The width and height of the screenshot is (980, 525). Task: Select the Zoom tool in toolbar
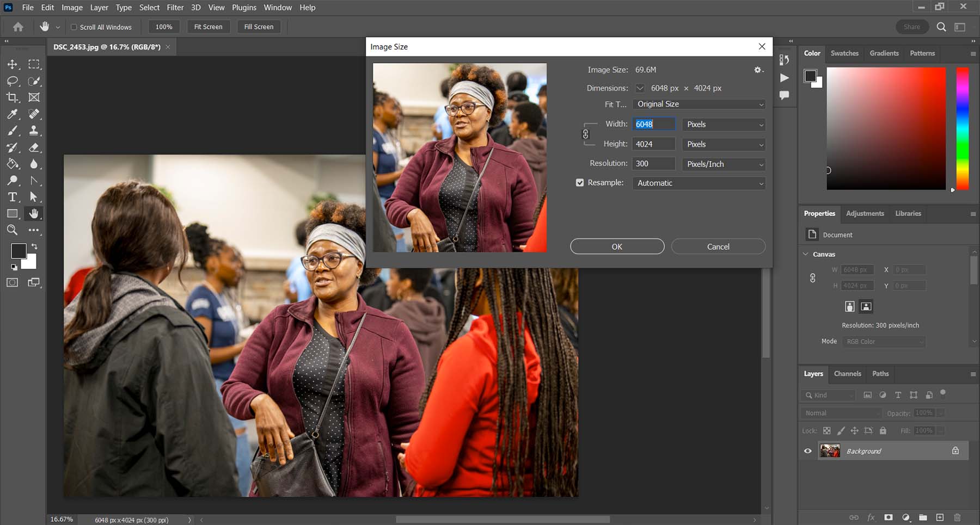[x=13, y=230]
